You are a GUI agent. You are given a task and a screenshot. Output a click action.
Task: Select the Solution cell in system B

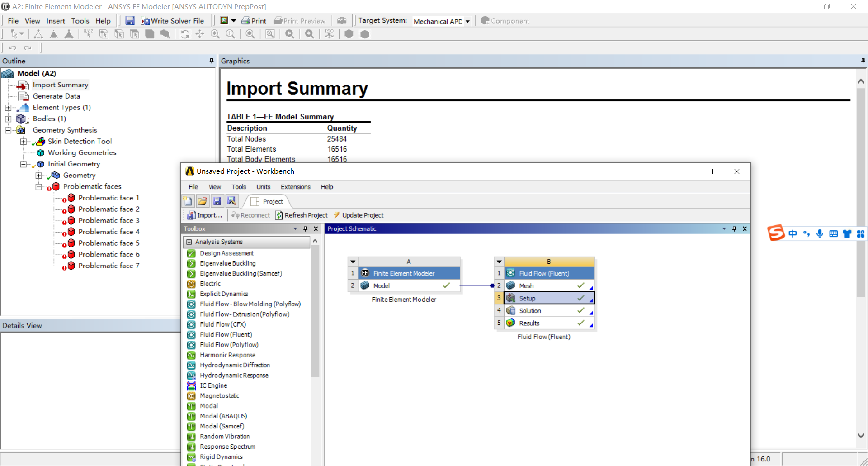(549, 311)
